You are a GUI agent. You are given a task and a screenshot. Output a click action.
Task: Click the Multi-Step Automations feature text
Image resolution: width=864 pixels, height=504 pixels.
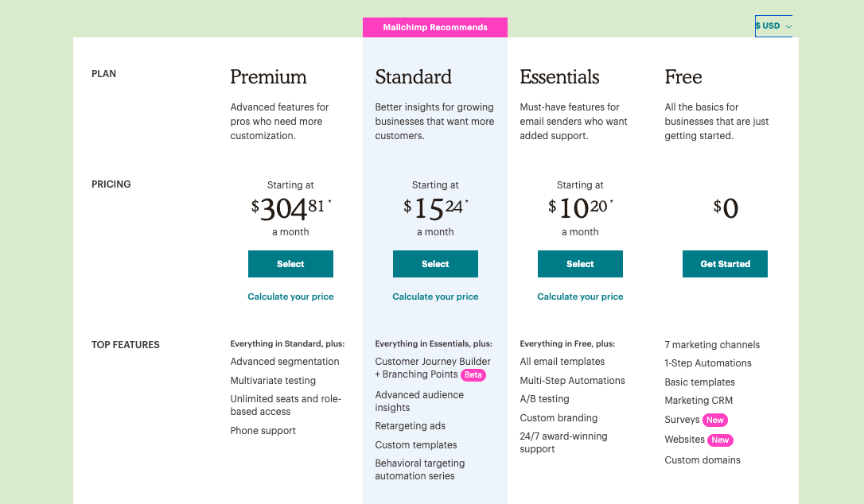coord(573,381)
